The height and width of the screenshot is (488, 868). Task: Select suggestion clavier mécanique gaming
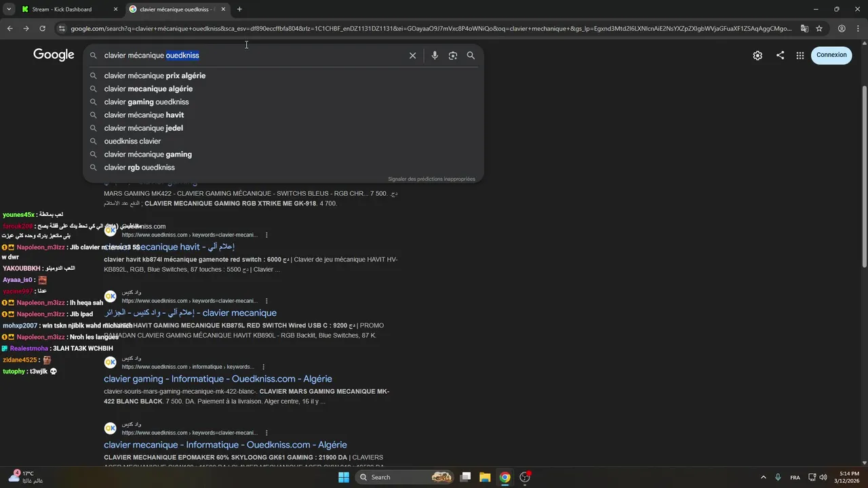click(x=283, y=155)
